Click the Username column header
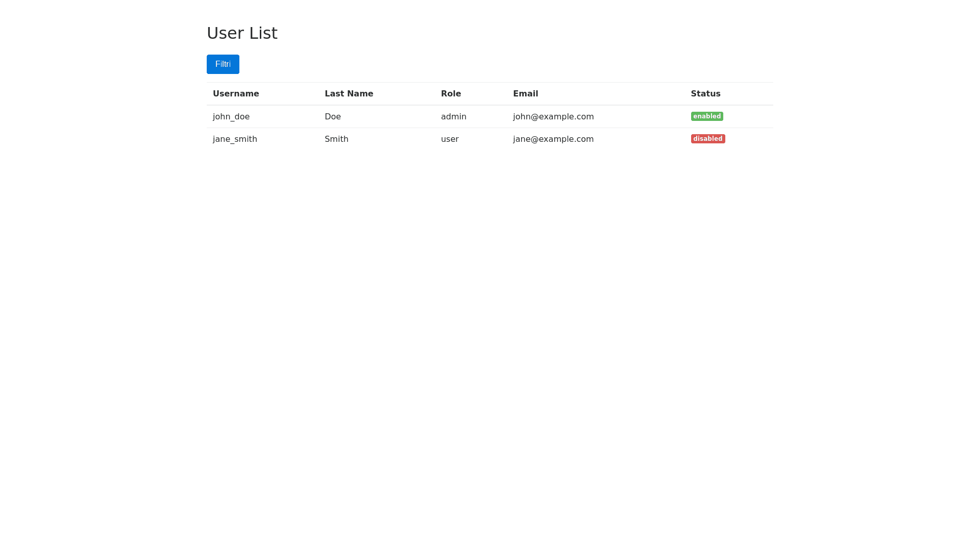 tap(236, 94)
